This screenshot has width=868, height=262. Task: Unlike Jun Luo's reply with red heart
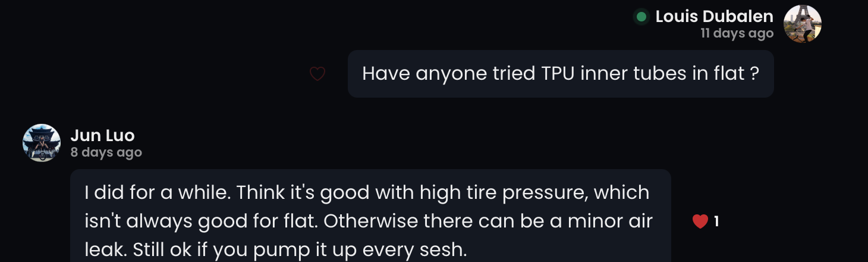[x=700, y=222]
